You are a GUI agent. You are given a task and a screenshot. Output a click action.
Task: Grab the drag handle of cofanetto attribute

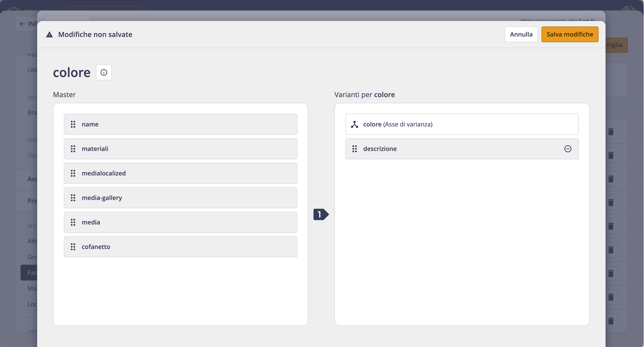[73, 247]
